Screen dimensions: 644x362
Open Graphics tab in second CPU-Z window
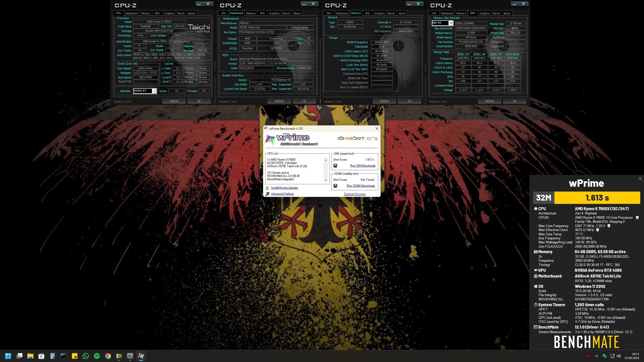pyautogui.click(x=274, y=13)
